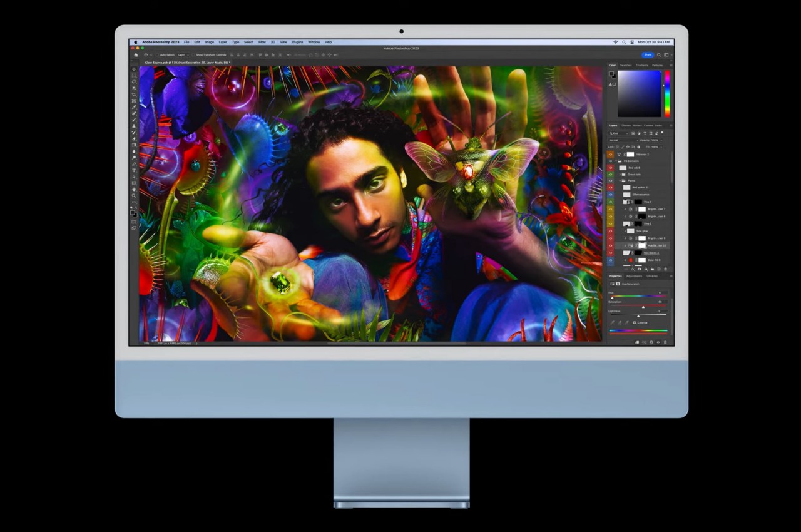The width and height of the screenshot is (801, 532).
Task: Delete layer using Layers panel trash icon
Action: point(665,269)
